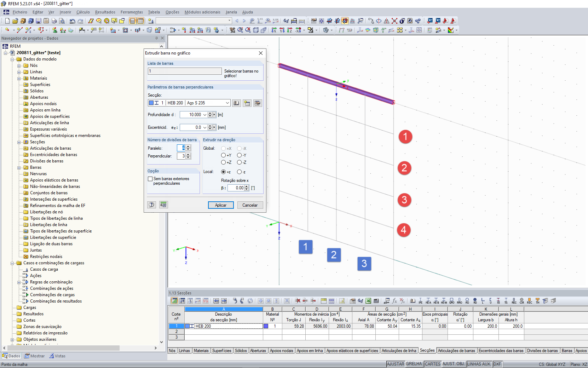Click the mirror tool icon in toolbar
The width and height of the screenshot is (588, 368).
387,21
